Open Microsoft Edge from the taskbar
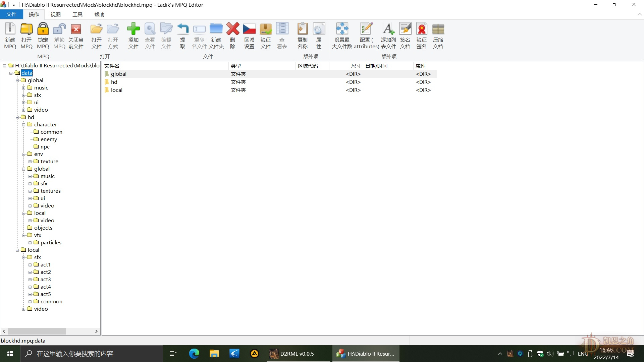644x362 pixels. point(194,354)
